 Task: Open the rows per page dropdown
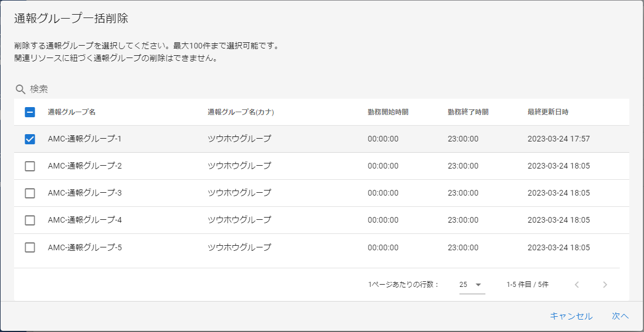point(472,285)
